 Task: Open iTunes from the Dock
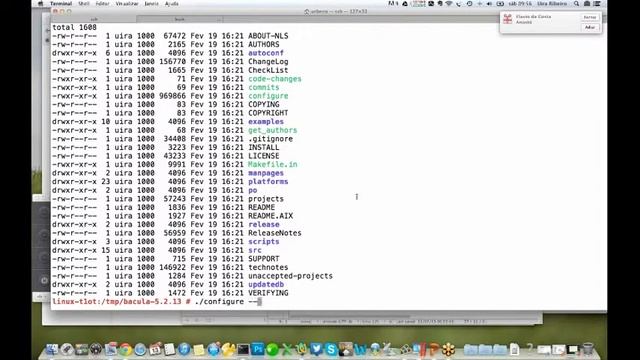coord(184,349)
